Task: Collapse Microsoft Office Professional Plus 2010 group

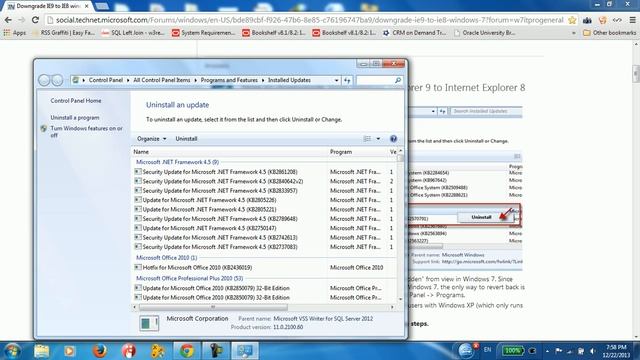Action: point(189,278)
